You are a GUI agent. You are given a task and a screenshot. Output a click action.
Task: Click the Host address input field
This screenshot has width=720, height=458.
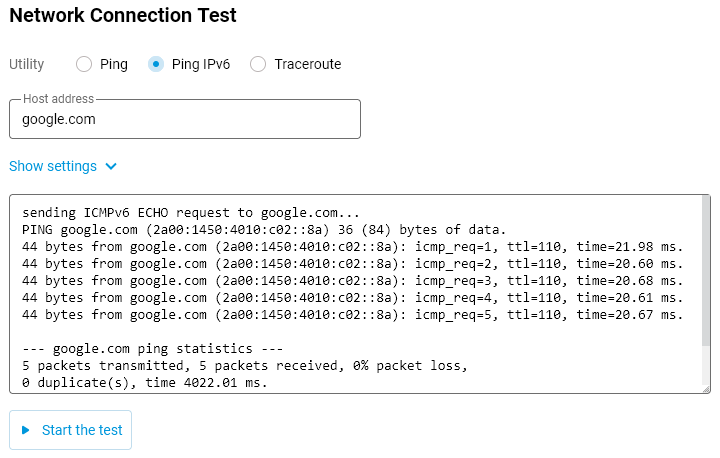click(185, 119)
